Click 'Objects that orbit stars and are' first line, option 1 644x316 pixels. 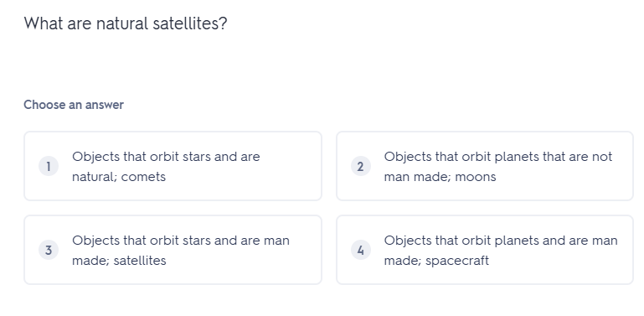point(166,157)
